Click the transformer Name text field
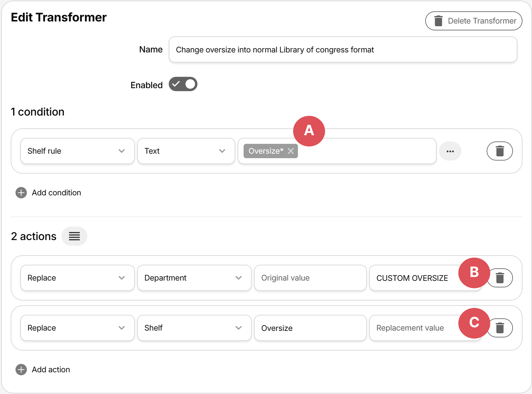Screen dimensions: 532x394 (343, 50)
